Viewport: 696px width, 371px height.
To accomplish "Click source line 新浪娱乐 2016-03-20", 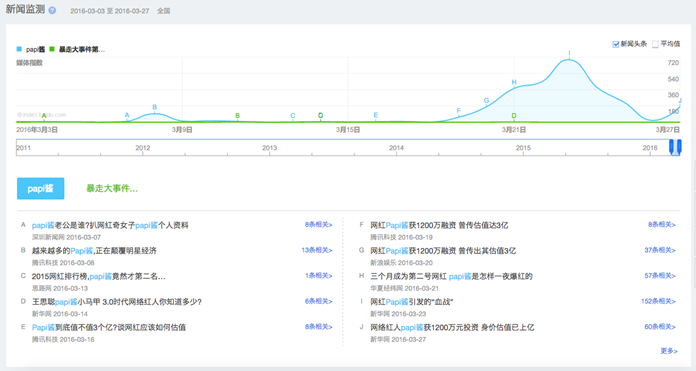I will coord(401,263).
